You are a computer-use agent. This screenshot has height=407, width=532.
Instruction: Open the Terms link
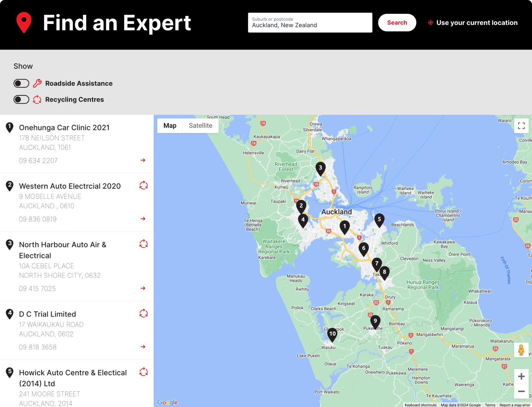pyautogui.click(x=490, y=405)
